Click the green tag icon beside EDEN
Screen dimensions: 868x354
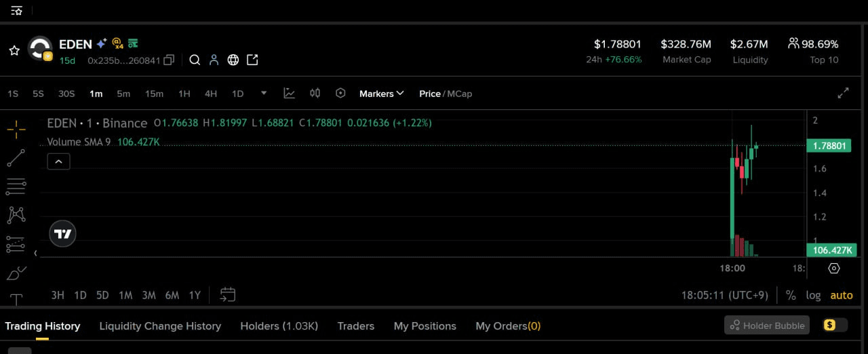(133, 43)
